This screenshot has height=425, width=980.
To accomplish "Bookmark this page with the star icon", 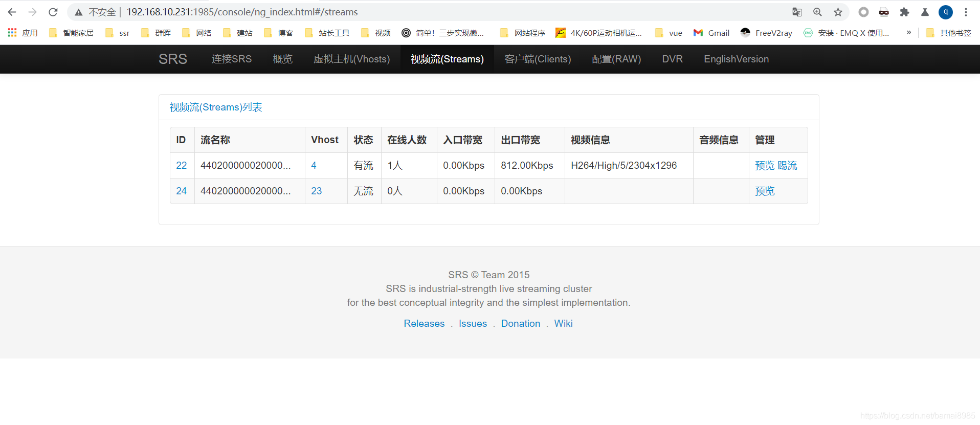I will point(838,12).
